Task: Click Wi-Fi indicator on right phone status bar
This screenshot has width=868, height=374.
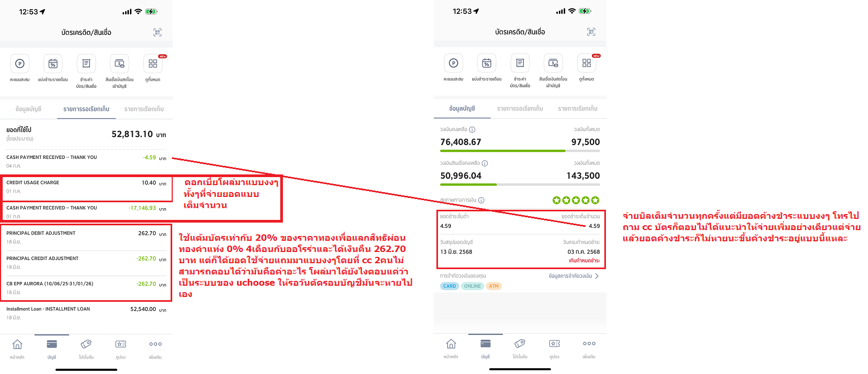Action: tap(572, 11)
